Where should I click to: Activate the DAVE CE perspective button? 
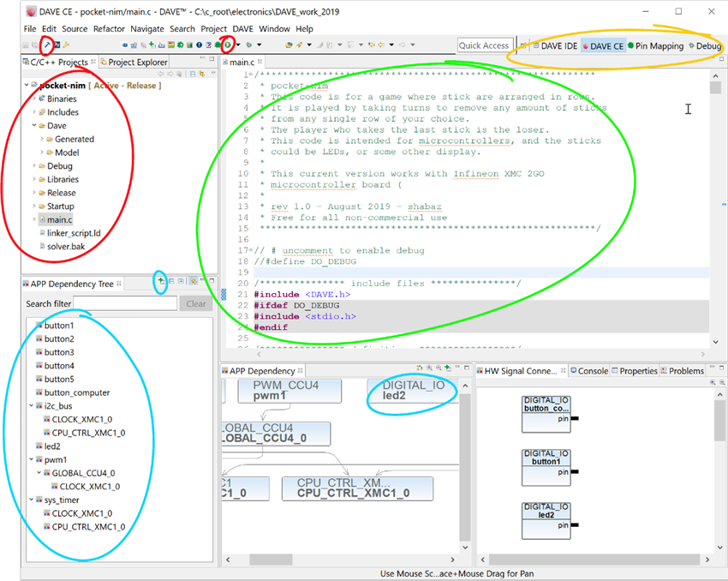click(x=602, y=45)
